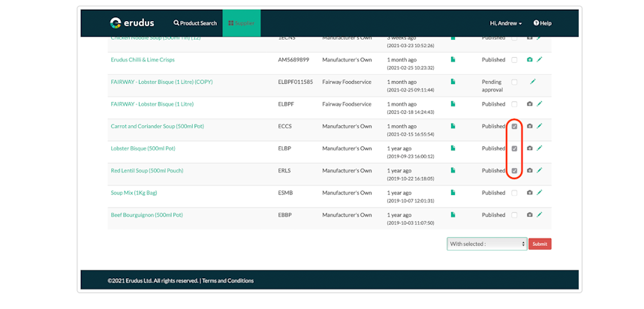
Task: Open Soup Mix (1Kg Bag) link
Action: 134,193
